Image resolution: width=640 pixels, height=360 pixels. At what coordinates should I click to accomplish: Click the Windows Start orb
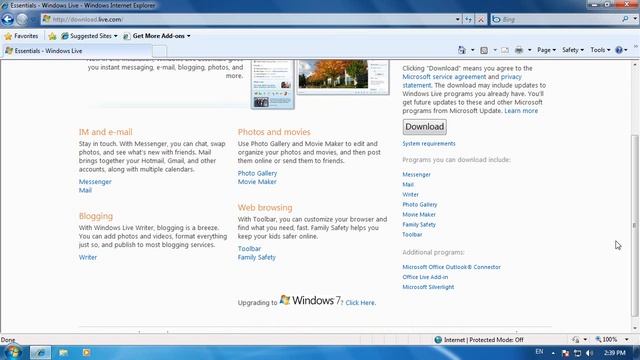13,352
